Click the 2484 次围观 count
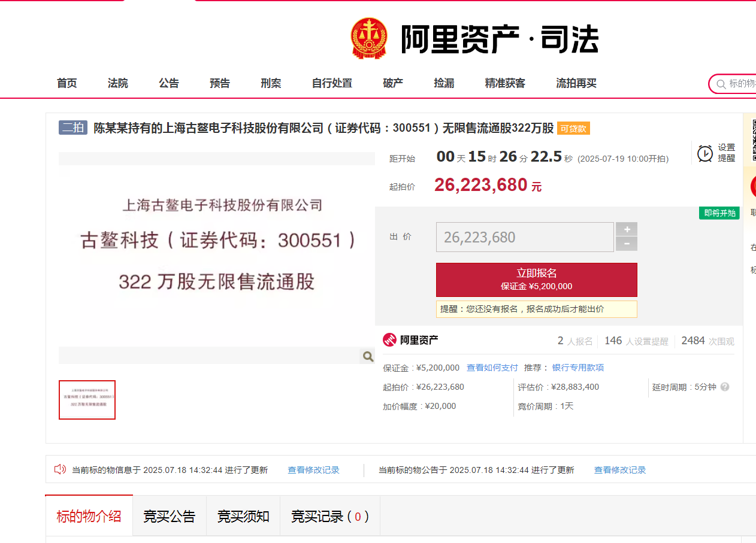The height and width of the screenshot is (543, 756). point(707,341)
